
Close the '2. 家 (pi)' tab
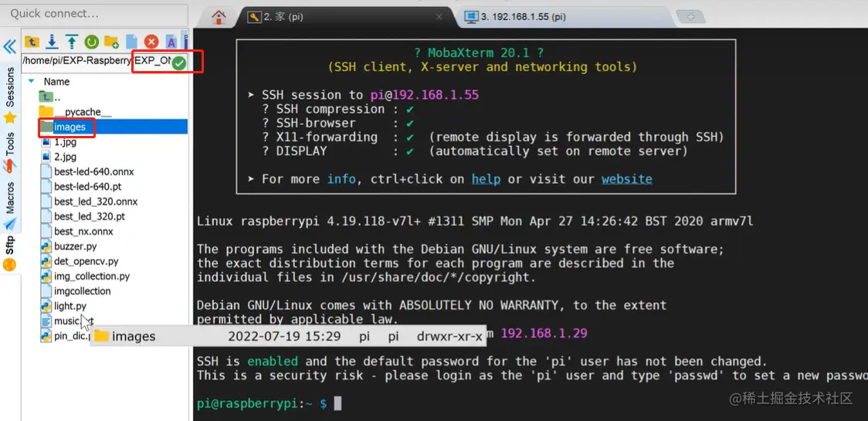coord(439,17)
